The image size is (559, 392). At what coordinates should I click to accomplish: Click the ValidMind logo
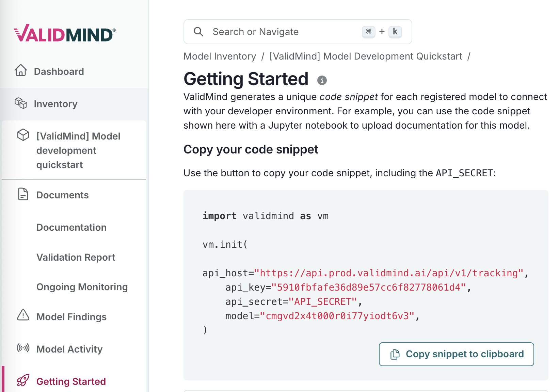(64, 33)
